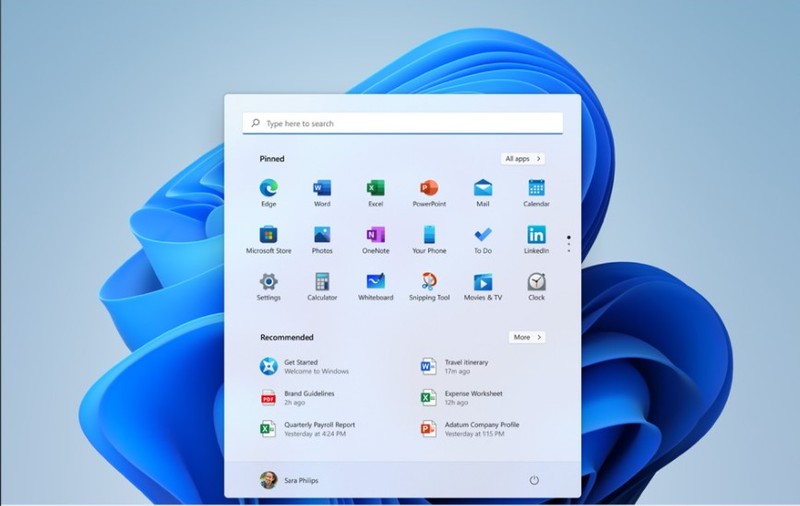Launch the To Do app
Screen dimensions: 800x506
pyautogui.click(x=483, y=240)
